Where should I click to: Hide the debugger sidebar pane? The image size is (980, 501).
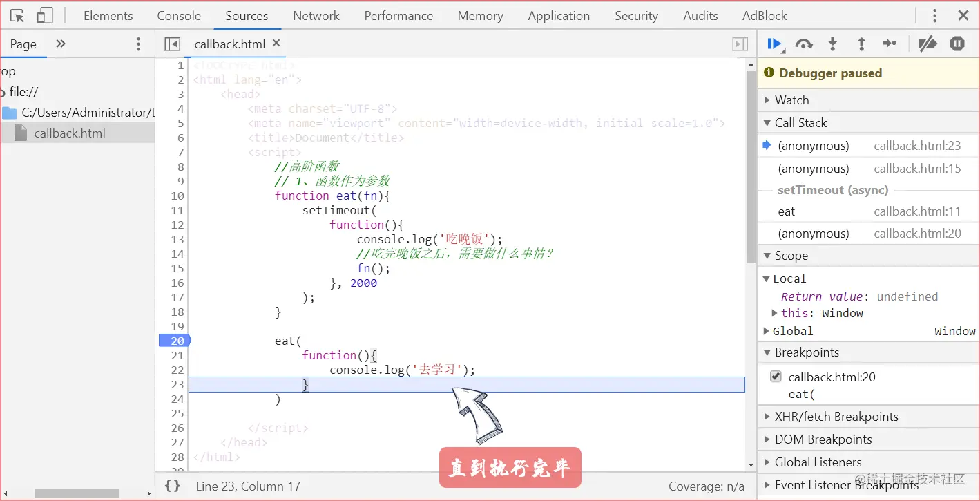pos(740,44)
